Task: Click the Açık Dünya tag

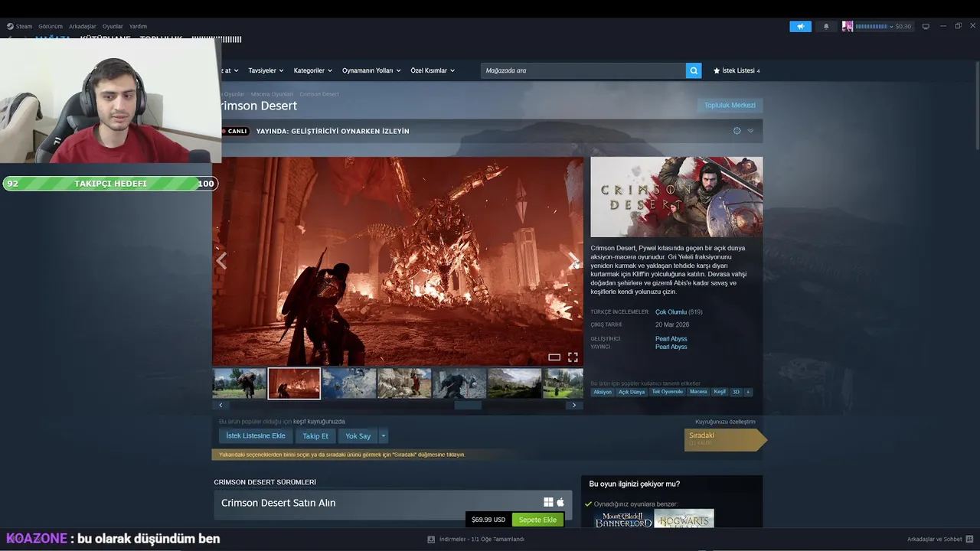Action: [632, 392]
